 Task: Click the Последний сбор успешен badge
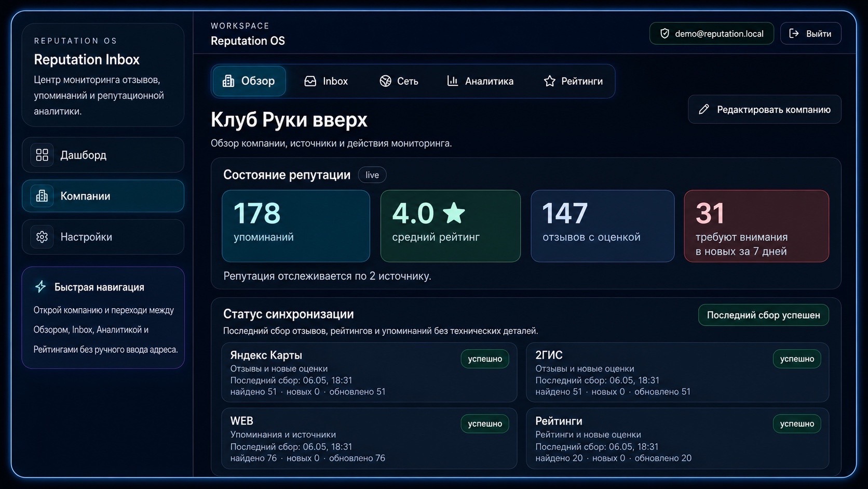tap(764, 315)
